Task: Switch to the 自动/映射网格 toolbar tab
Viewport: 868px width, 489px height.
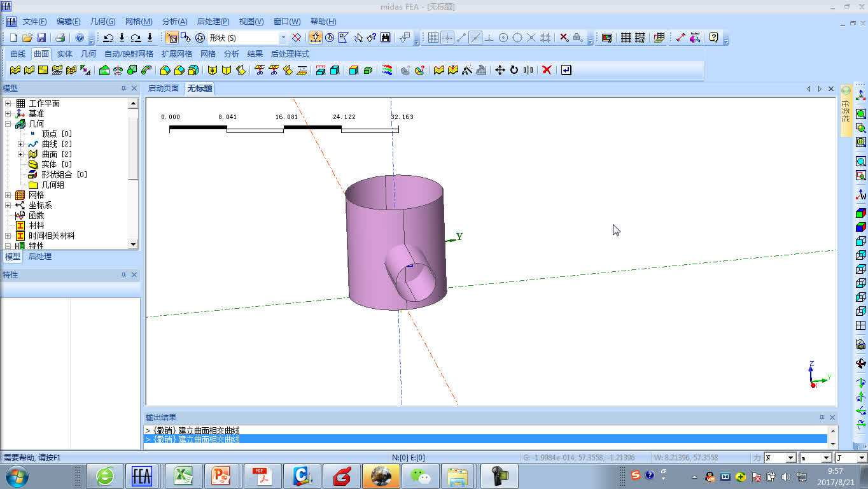Action: click(129, 54)
